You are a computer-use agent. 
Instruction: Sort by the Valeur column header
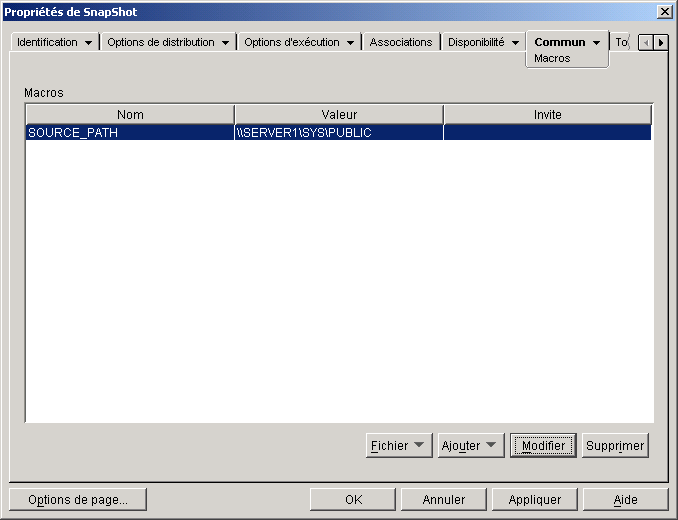339,115
